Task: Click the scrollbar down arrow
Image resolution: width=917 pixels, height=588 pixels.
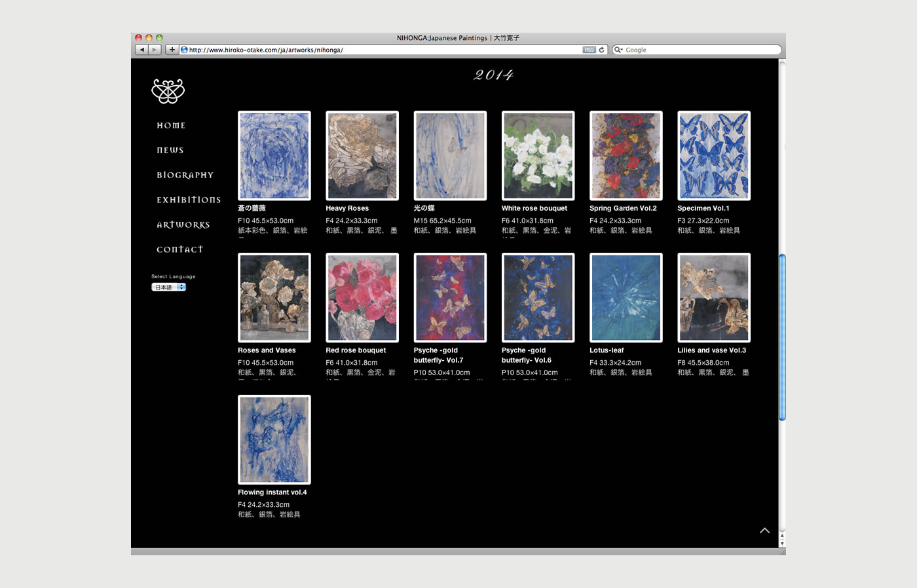Action: 782,543
